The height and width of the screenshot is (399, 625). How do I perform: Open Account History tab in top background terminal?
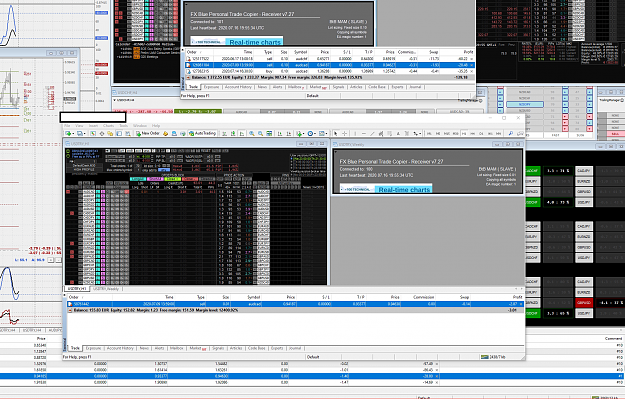click(x=238, y=86)
